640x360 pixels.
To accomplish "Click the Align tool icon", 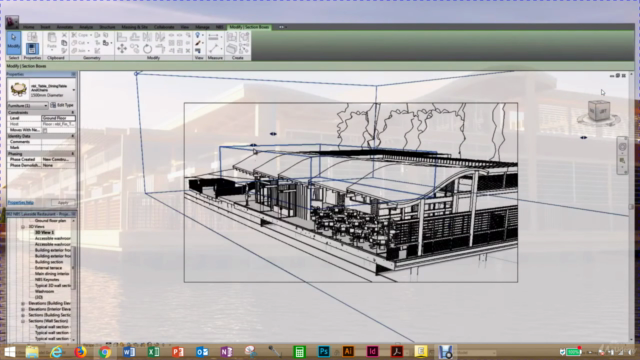I will (122, 37).
